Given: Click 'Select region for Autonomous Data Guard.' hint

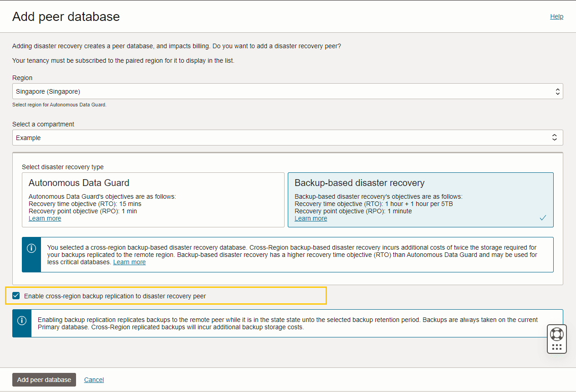Looking at the screenshot, I should tap(59, 105).
